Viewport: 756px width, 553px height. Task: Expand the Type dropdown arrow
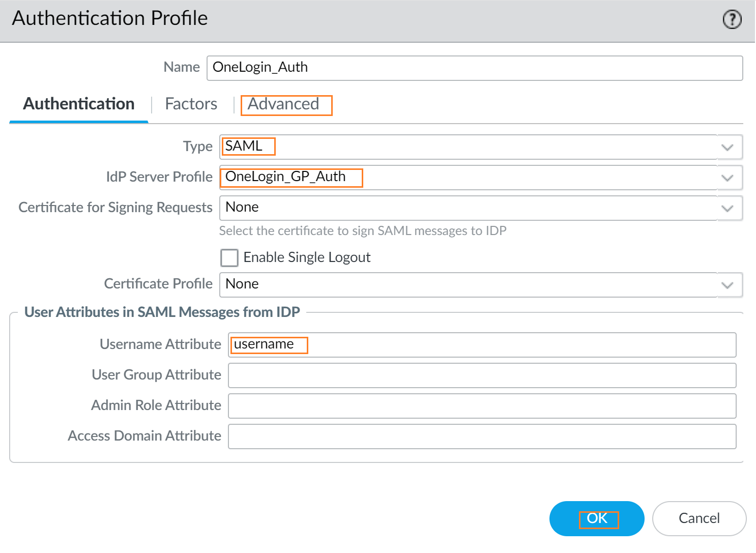pos(728,147)
